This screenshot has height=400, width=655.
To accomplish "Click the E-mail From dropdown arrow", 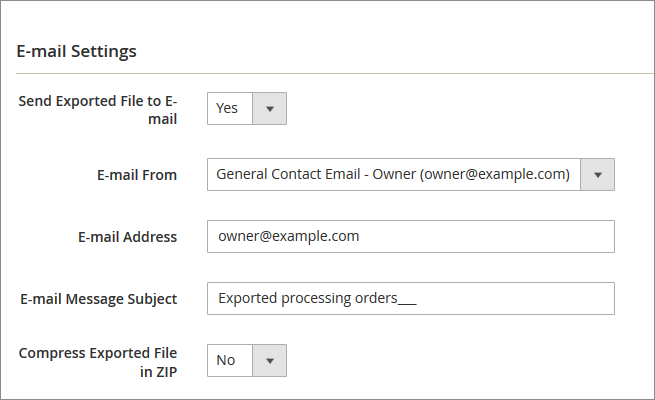I will 597,174.
